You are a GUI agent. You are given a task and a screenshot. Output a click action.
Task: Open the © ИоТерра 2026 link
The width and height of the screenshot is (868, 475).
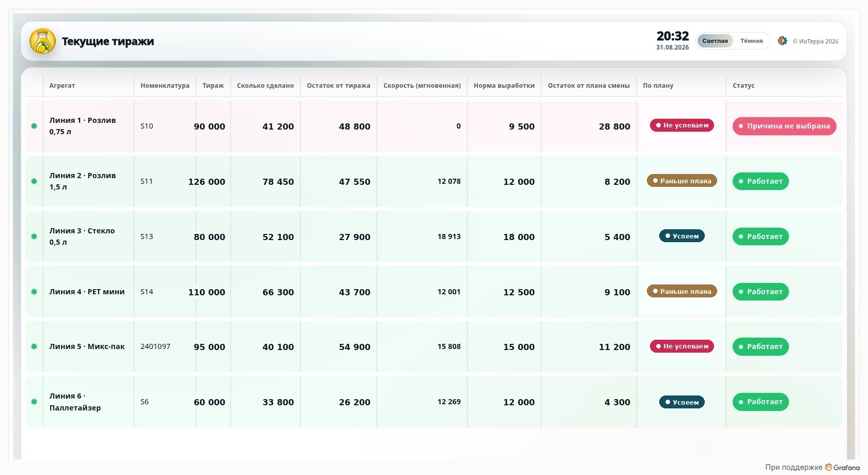(815, 41)
